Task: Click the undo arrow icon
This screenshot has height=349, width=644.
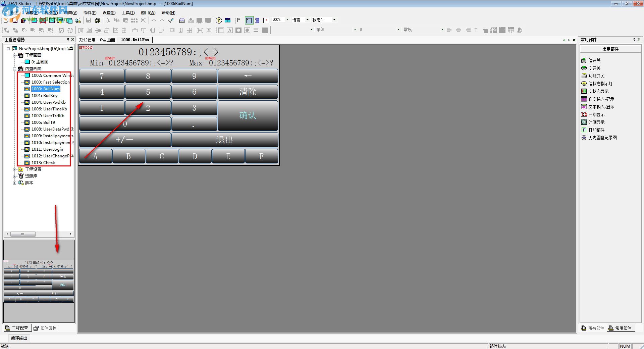Action: [154, 20]
